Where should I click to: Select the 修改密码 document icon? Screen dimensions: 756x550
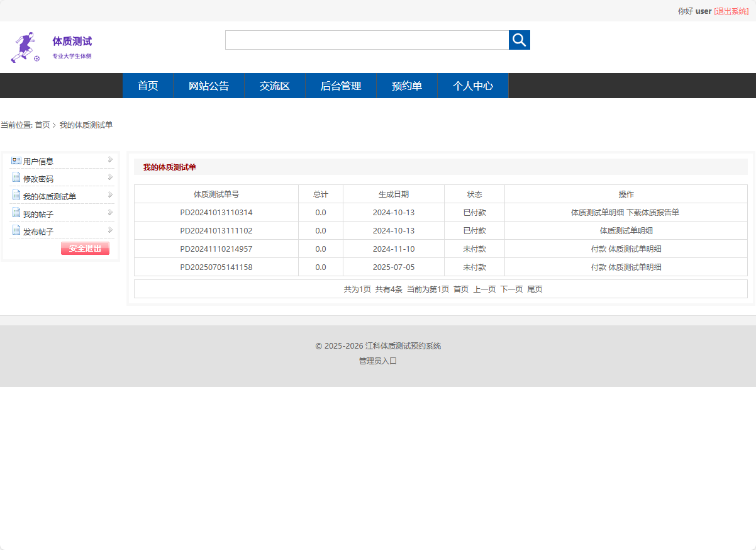[16, 177]
